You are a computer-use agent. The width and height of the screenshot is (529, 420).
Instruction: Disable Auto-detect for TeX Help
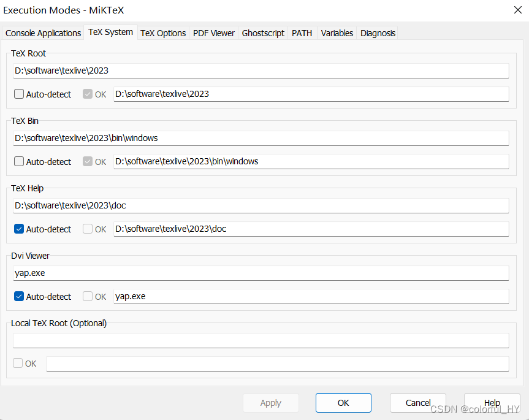[x=18, y=229]
